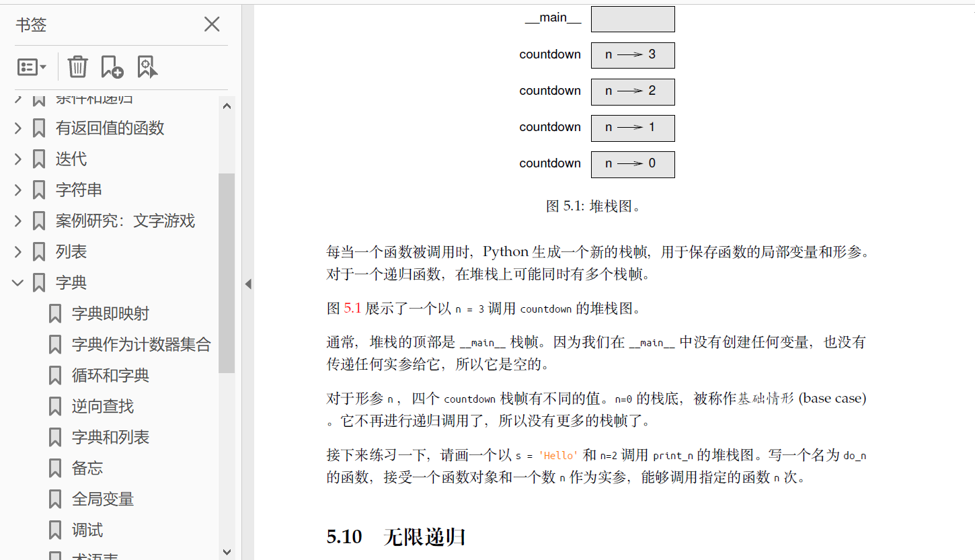The width and height of the screenshot is (975, 560).
Task: Expand the 字符串 bookmark
Action: [18, 190]
